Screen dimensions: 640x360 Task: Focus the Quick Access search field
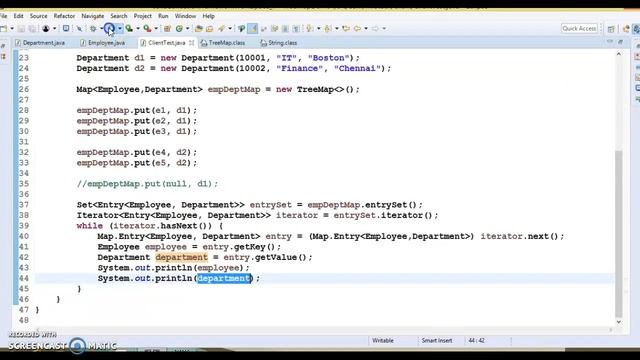click(x=579, y=28)
